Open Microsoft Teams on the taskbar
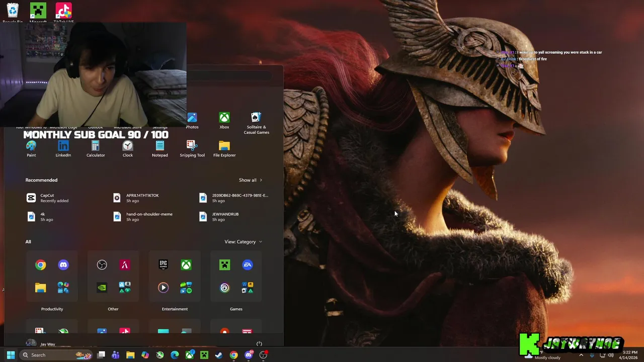The height and width of the screenshot is (362, 644). pyautogui.click(x=116, y=355)
